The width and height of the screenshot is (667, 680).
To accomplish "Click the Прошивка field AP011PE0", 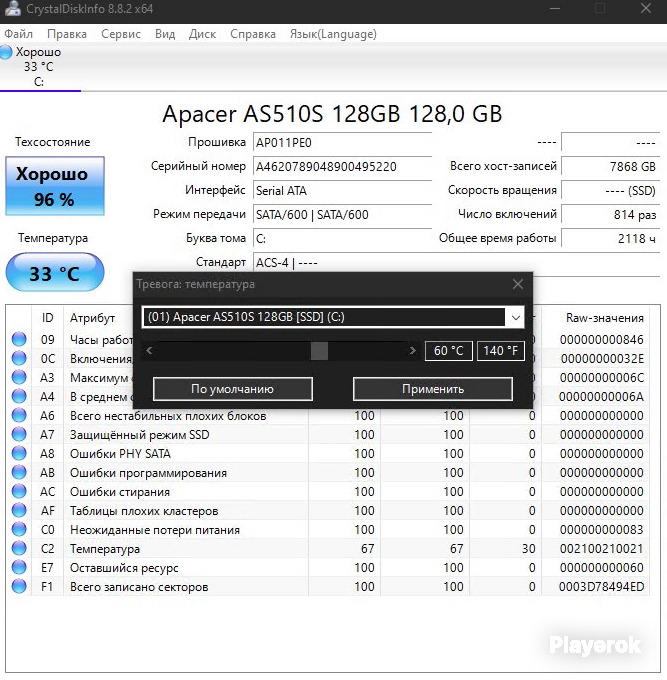I will tap(342, 143).
